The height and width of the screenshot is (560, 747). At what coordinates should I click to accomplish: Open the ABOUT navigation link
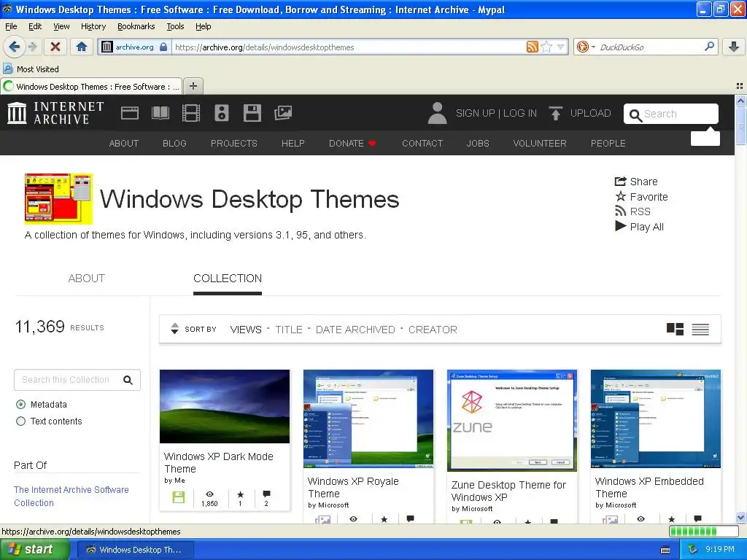124,144
